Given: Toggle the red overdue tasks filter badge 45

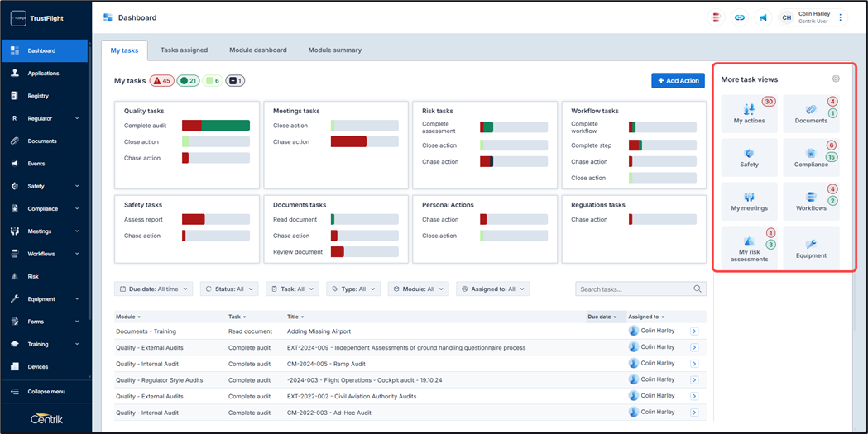Looking at the screenshot, I should point(161,81).
